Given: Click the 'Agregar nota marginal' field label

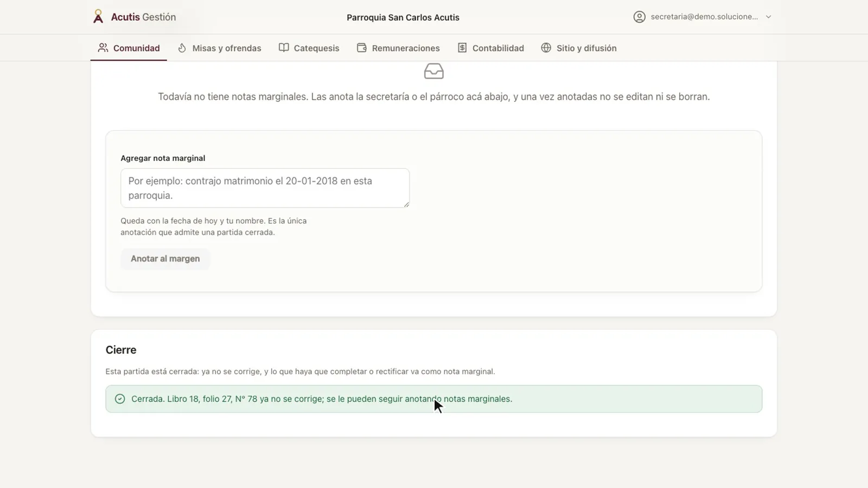Looking at the screenshot, I should [163, 158].
